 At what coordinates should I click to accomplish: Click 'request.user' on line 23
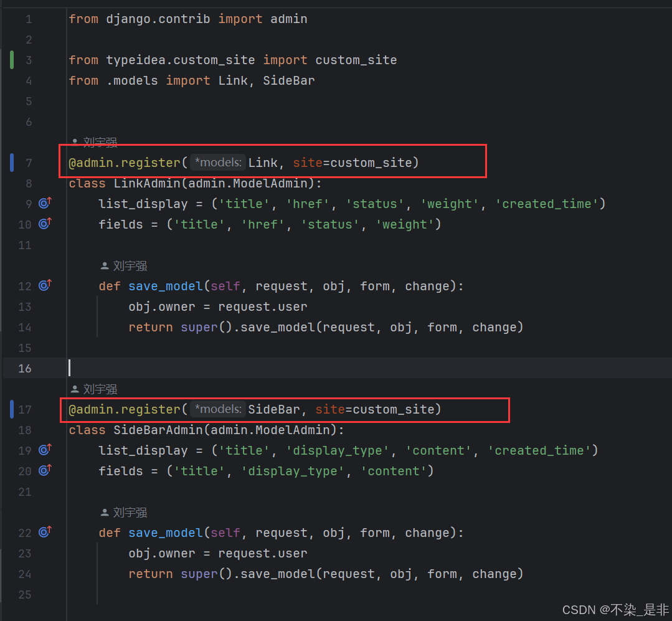[263, 554]
